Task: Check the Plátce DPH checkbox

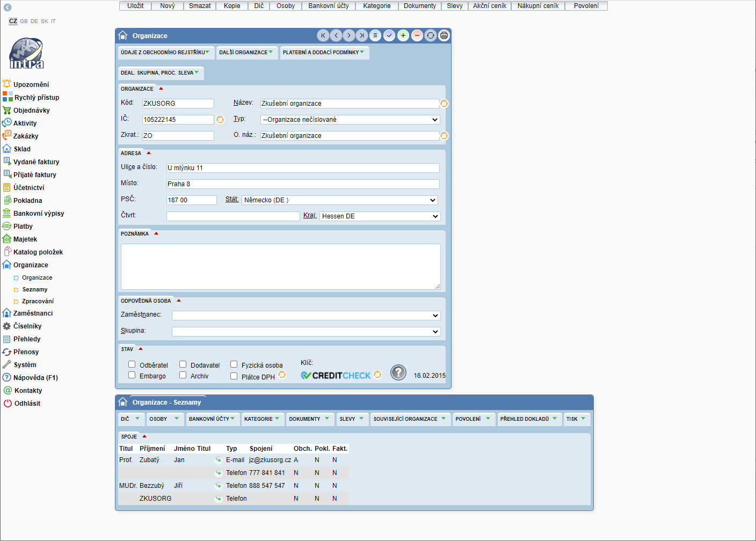Action: coord(234,376)
